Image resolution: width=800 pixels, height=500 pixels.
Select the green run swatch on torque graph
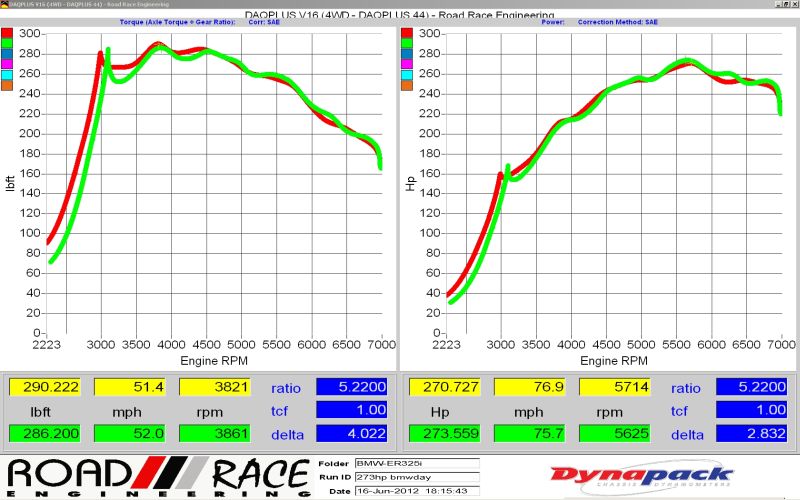tap(7, 46)
